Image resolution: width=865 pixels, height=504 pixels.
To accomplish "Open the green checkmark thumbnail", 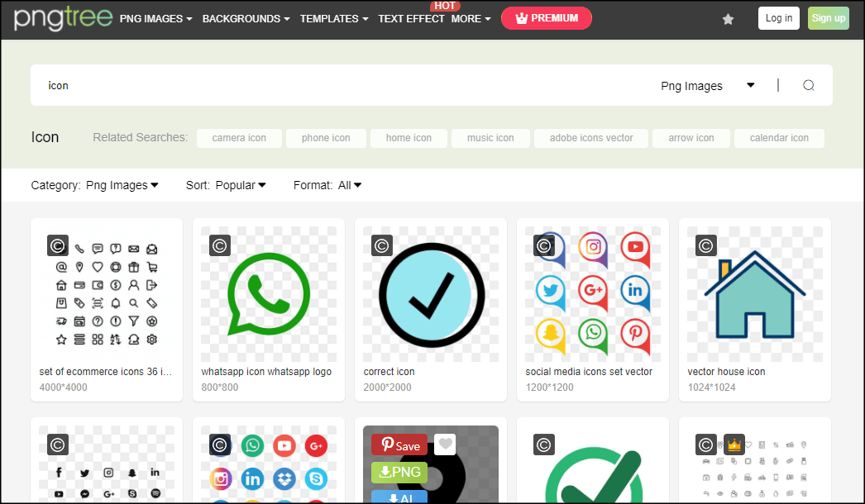I will (x=592, y=464).
